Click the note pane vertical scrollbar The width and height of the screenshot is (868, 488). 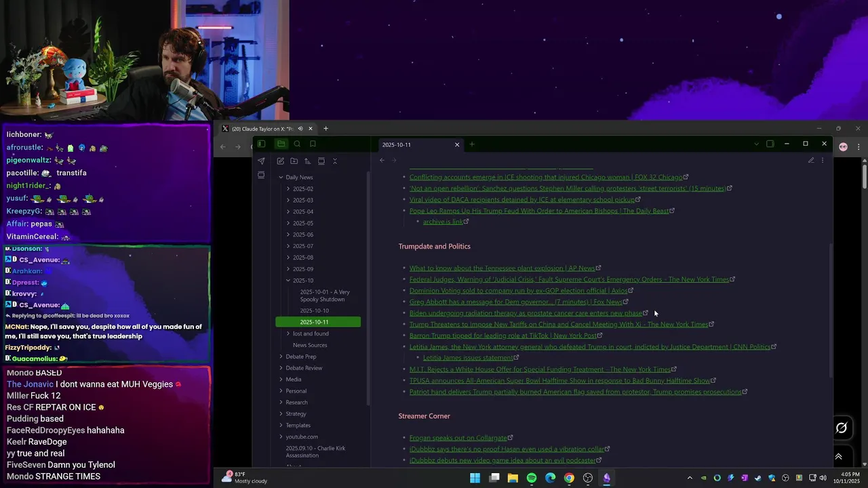(831, 310)
